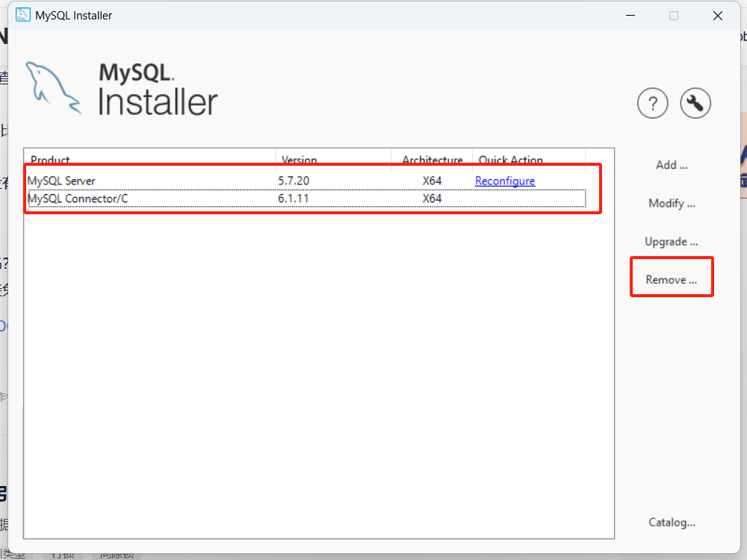Screen dimensions: 747x560
Task: Click the Upgrade button
Action: 670,241
